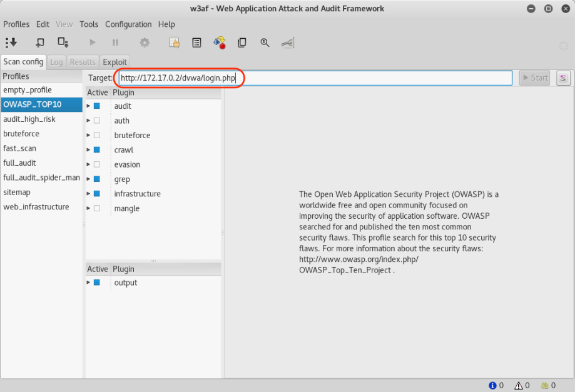Disable the crawl plugin checkbox

tap(97, 149)
